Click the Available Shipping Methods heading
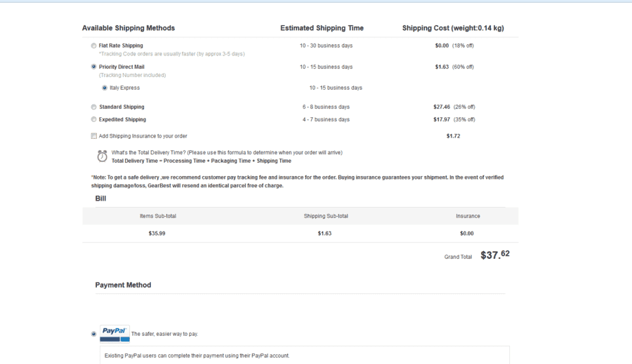 (x=129, y=28)
